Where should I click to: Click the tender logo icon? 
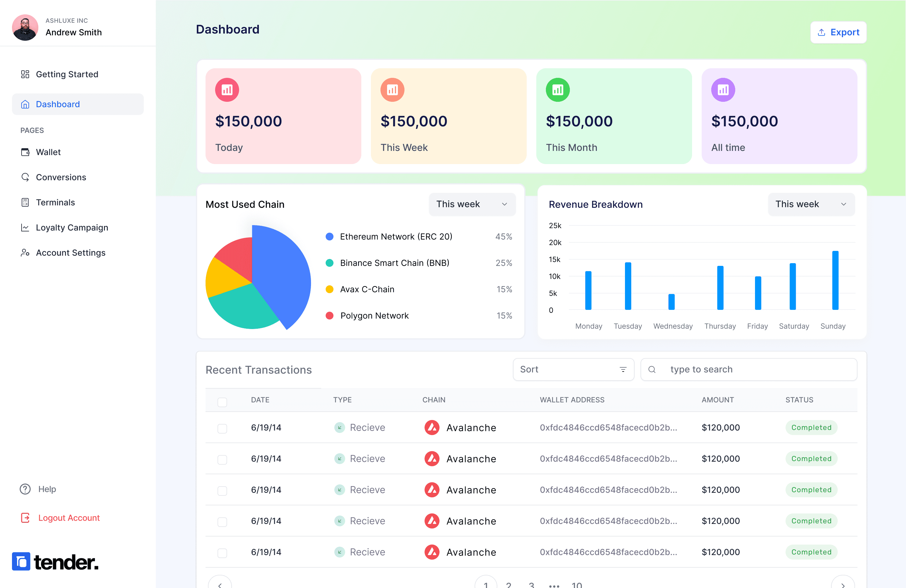tap(21, 561)
